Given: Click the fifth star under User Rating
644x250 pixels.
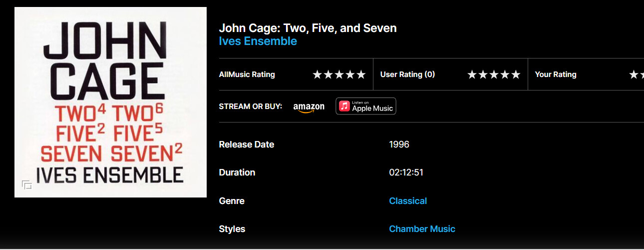Looking at the screenshot, I should pos(516,74).
